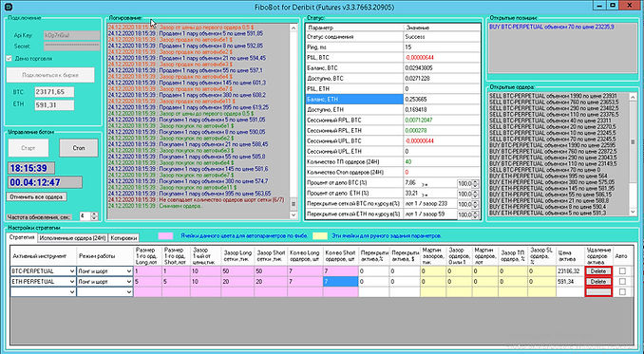Click the open position BUY BTC-PERPETUAL объемом 70

[552, 27]
